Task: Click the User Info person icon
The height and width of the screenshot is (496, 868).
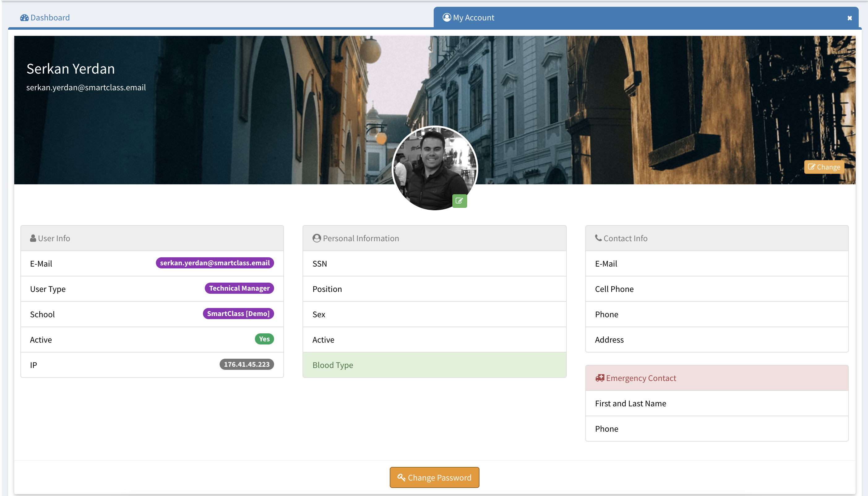Action: click(x=33, y=238)
